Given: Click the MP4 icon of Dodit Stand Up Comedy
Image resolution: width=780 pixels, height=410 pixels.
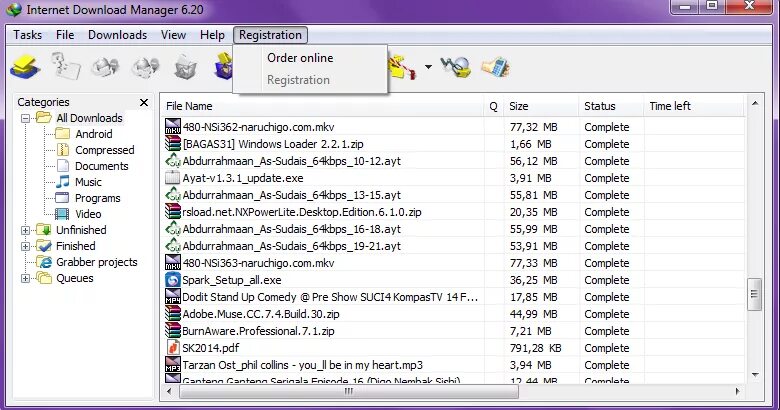Looking at the screenshot, I should (x=173, y=297).
